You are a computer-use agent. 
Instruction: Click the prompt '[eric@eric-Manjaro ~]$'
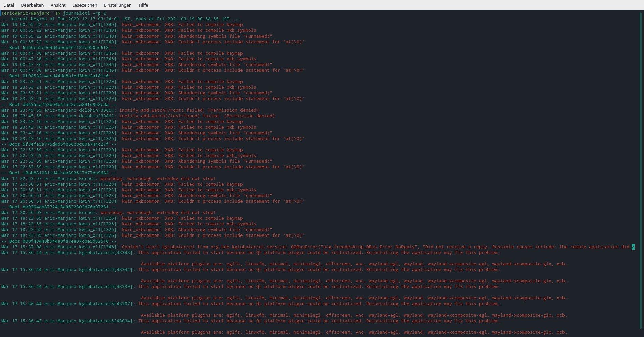(x=31, y=13)
